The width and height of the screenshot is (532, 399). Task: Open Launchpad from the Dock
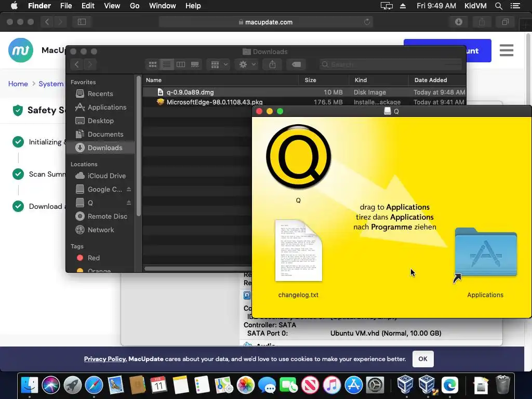tap(73, 385)
